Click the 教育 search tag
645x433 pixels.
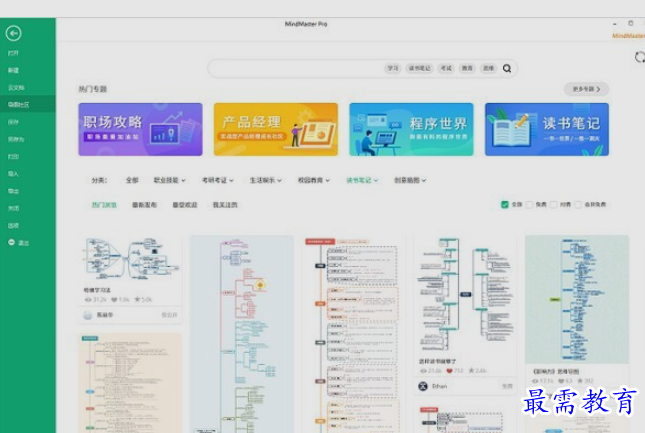(x=467, y=68)
